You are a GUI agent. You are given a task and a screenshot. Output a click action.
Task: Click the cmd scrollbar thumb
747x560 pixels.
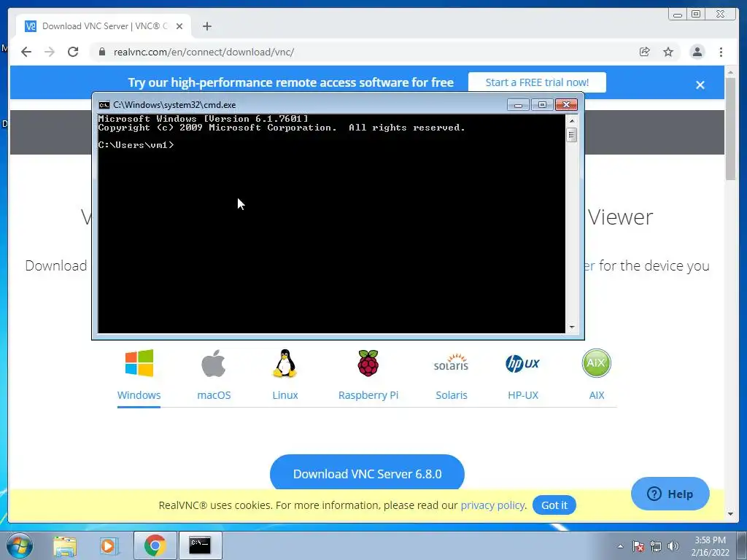tap(572, 135)
